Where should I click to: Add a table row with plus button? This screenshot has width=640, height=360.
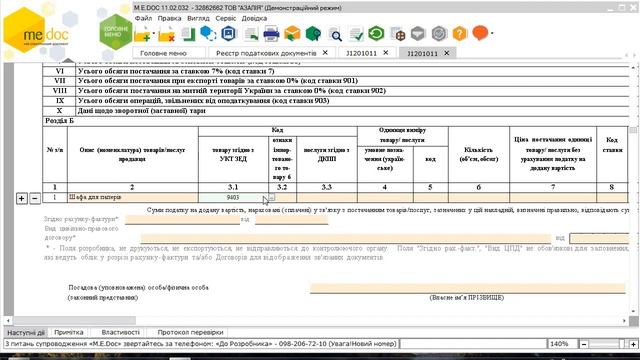[22, 199]
